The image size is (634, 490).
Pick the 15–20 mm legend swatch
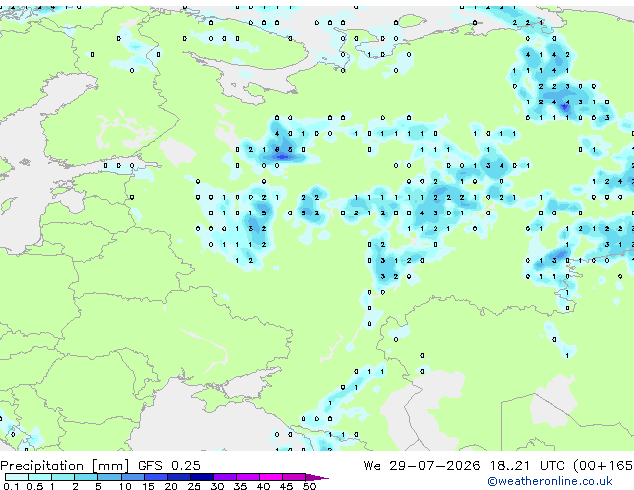pyautogui.click(x=155, y=477)
